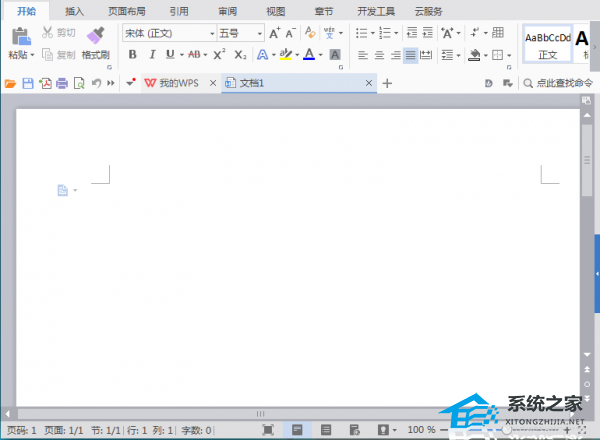
Task: Open the 页面布局 ribbon tab
Action: point(127,11)
